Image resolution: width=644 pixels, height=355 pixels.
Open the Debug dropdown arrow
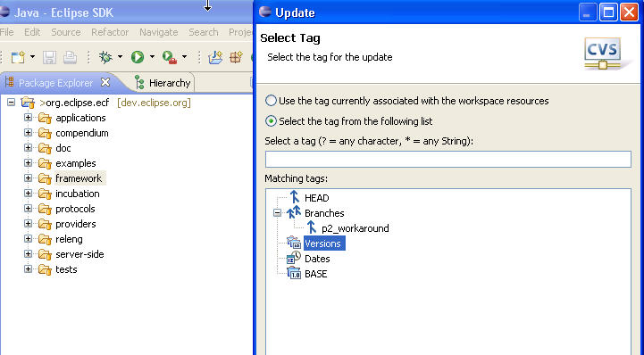tap(120, 57)
